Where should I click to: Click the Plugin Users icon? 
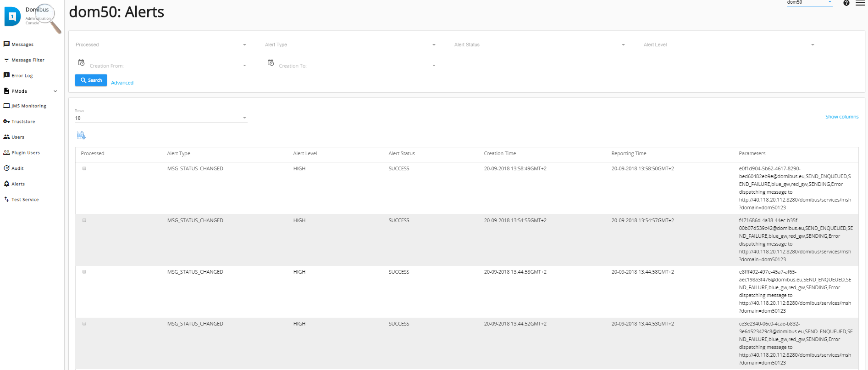pos(6,152)
